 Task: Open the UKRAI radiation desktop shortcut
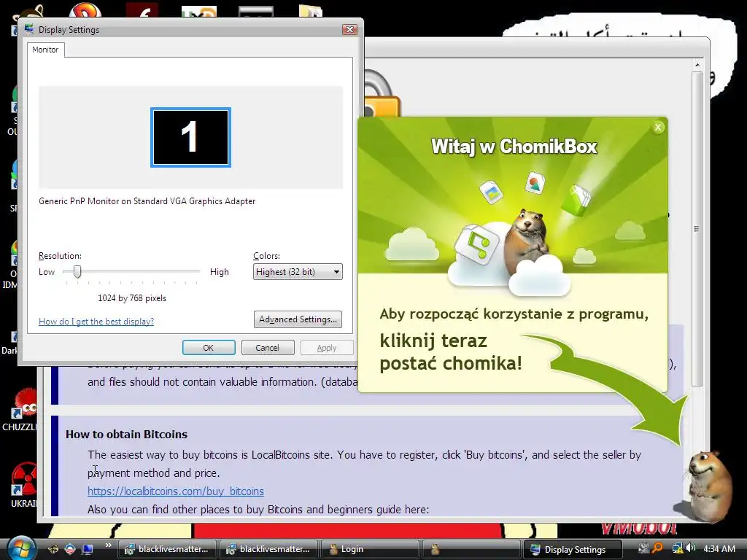pyautogui.click(x=23, y=486)
